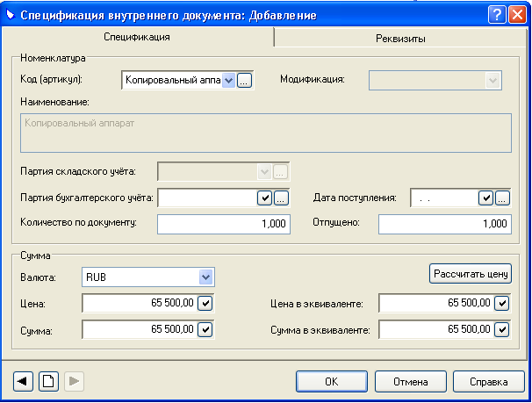Click into Количество по документу field
The height and width of the screenshot is (403, 532).
click(224, 224)
